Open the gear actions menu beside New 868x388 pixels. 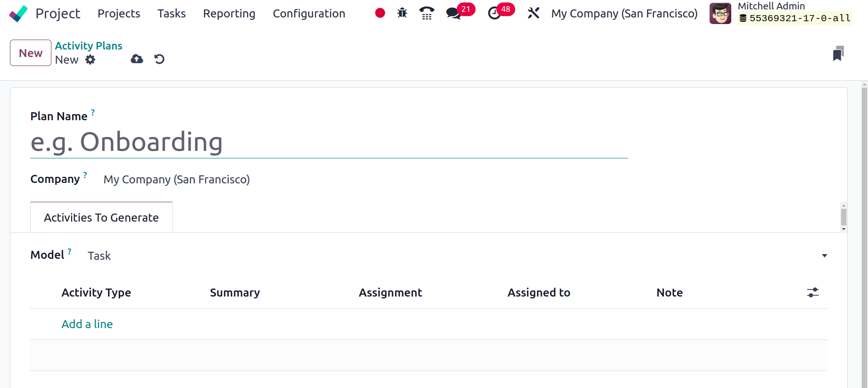(x=90, y=59)
